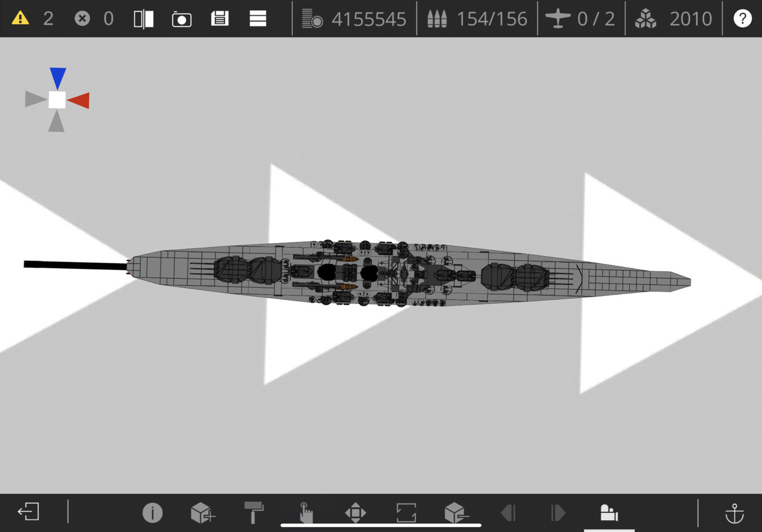Click the block count cubes icon

point(646,19)
